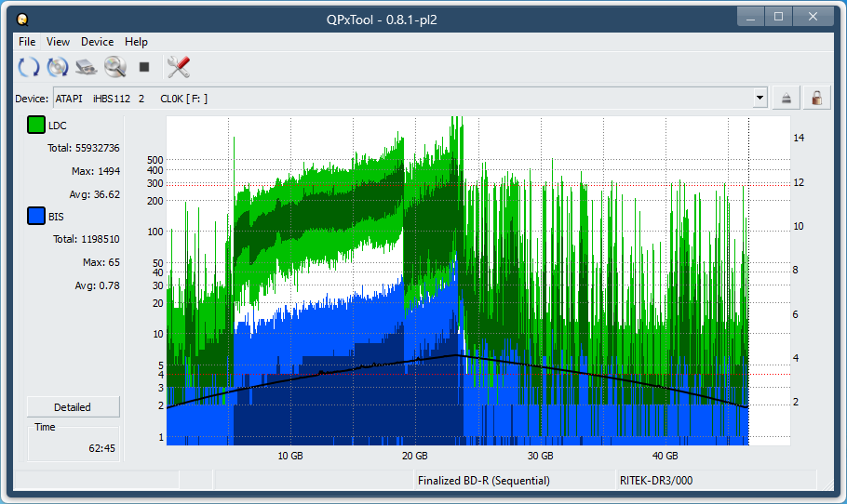Click the green LDC color swatch
The width and height of the screenshot is (847, 504).
pyautogui.click(x=36, y=125)
